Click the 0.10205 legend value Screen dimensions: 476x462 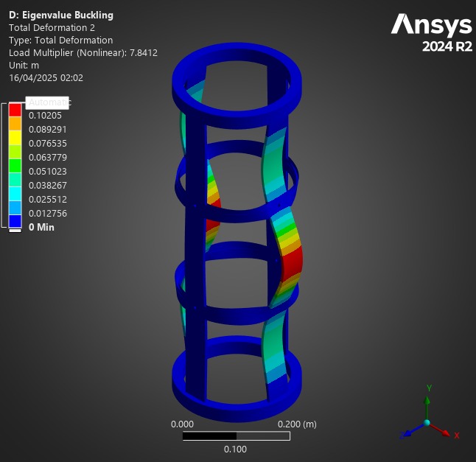coord(45,115)
